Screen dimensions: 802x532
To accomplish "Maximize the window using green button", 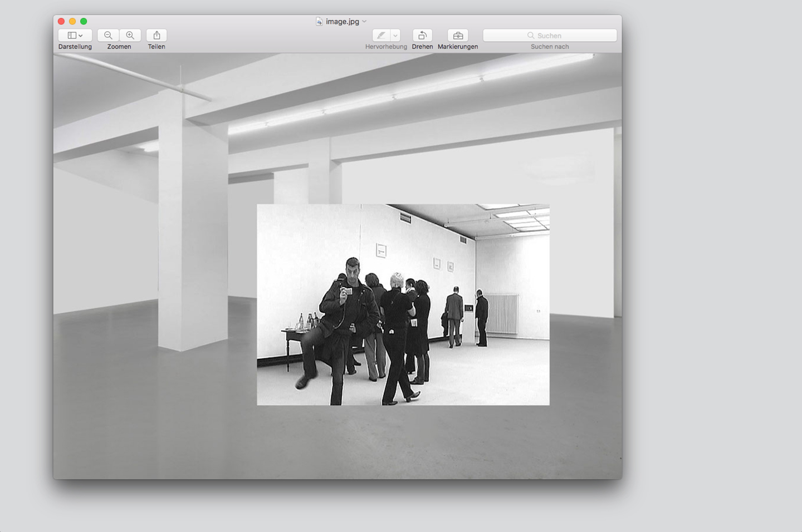I will tap(84, 21).
